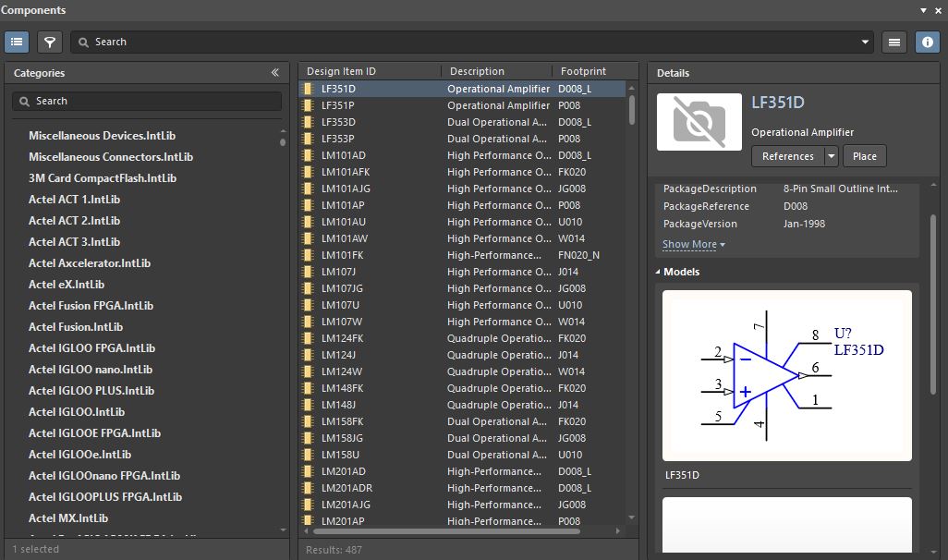Click the missing-image component thumbnail
This screenshot has height=560, width=948.
[x=699, y=122]
